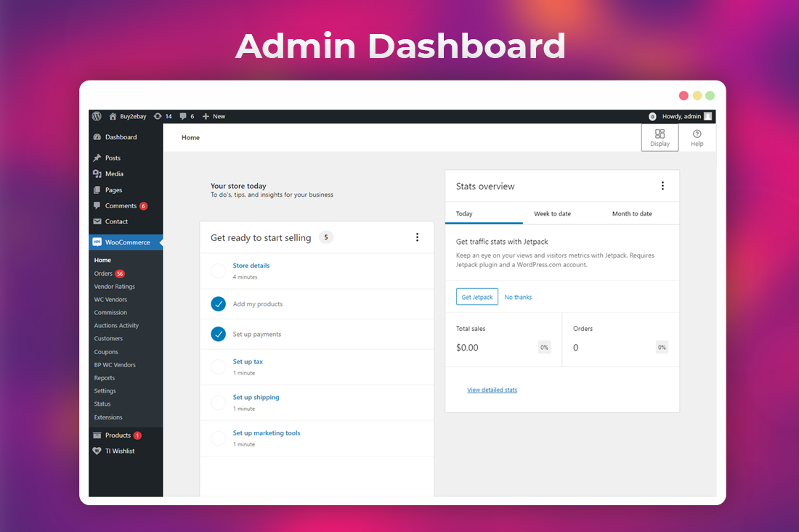
Task: Click the plus New icon in admin bar
Action: pyautogui.click(x=206, y=116)
